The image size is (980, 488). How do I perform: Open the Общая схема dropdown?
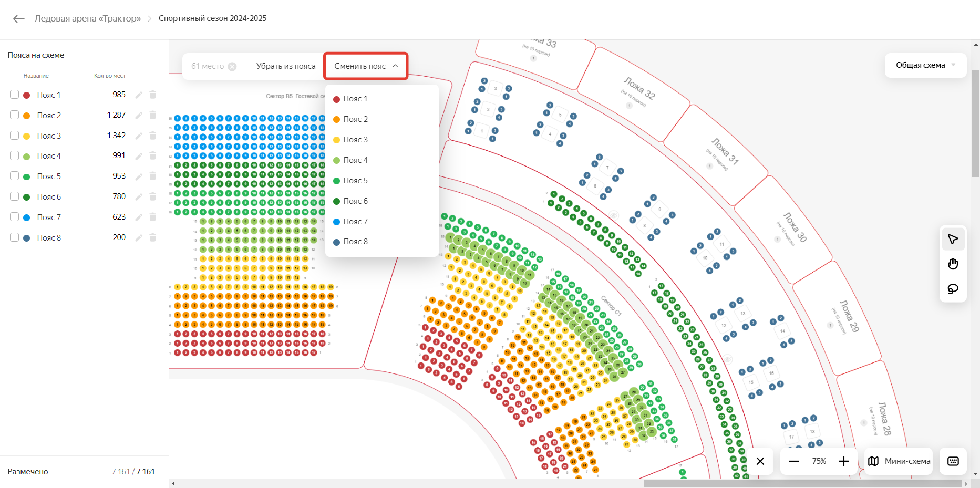tap(925, 65)
